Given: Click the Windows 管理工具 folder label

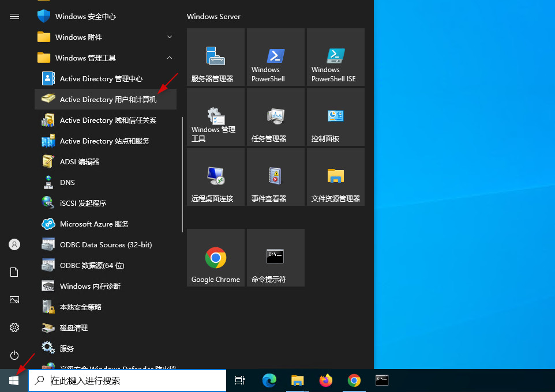Looking at the screenshot, I should click(x=85, y=58).
